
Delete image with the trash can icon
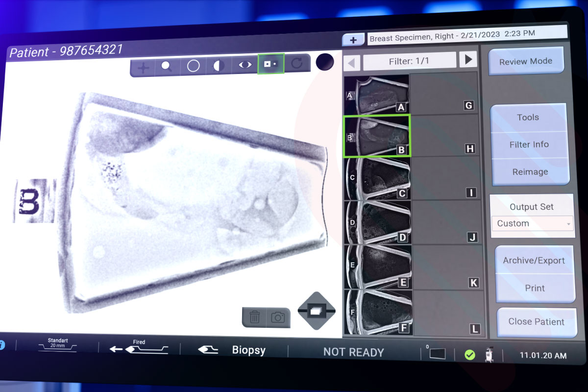254,317
